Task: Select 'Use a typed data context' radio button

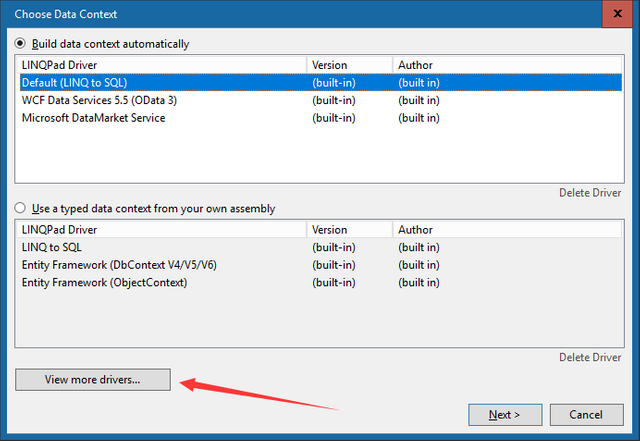Action: point(20,208)
